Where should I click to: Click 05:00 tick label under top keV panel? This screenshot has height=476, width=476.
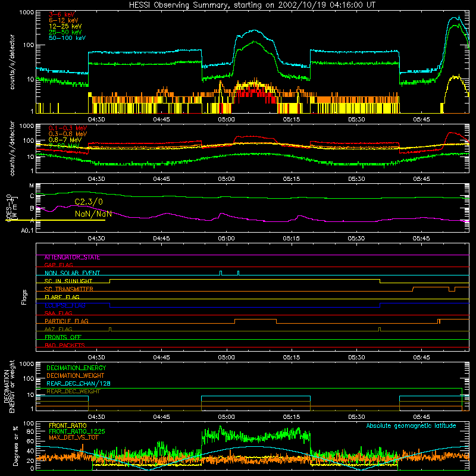point(227,120)
